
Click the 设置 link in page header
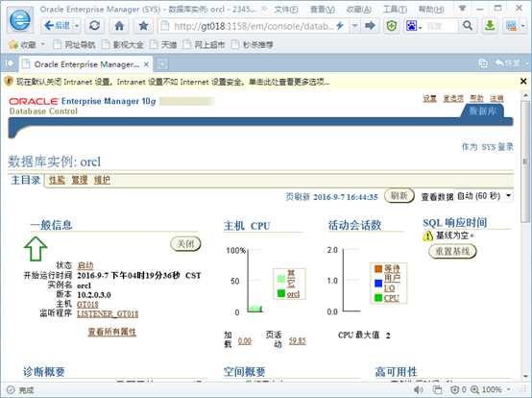pos(429,98)
